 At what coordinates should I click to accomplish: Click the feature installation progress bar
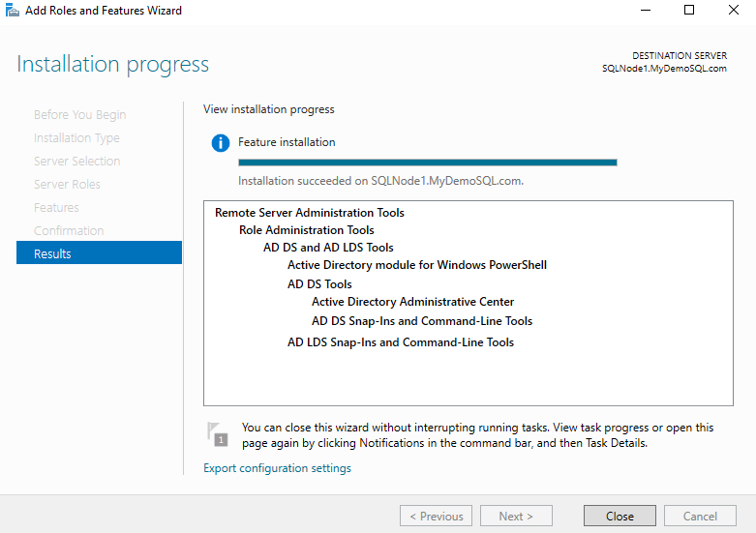pyautogui.click(x=428, y=163)
